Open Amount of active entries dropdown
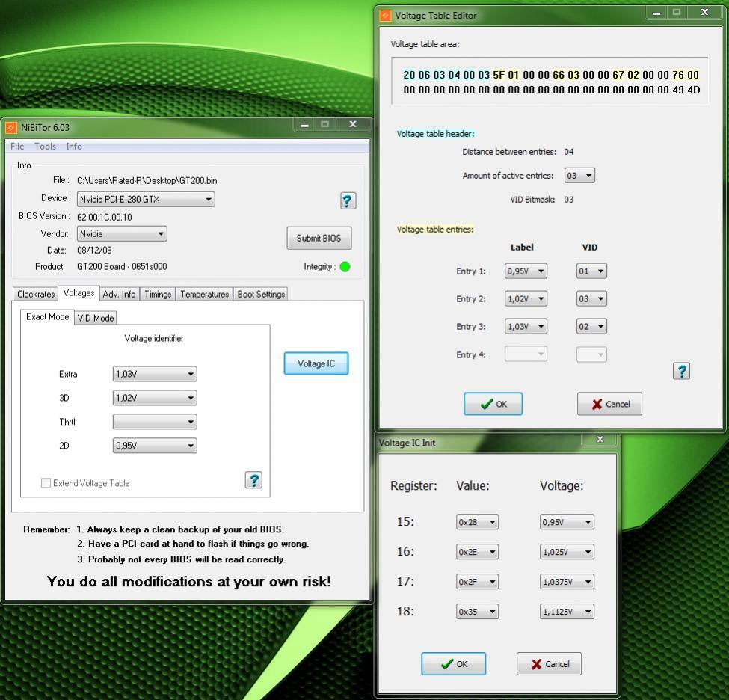729x700 pixels. [x=579, y=175]
